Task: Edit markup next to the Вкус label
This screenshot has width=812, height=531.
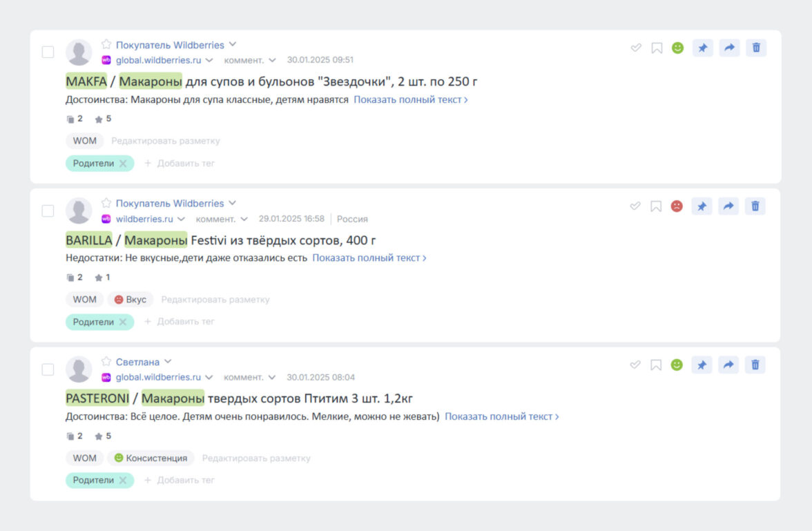Action: coord(215,300)
